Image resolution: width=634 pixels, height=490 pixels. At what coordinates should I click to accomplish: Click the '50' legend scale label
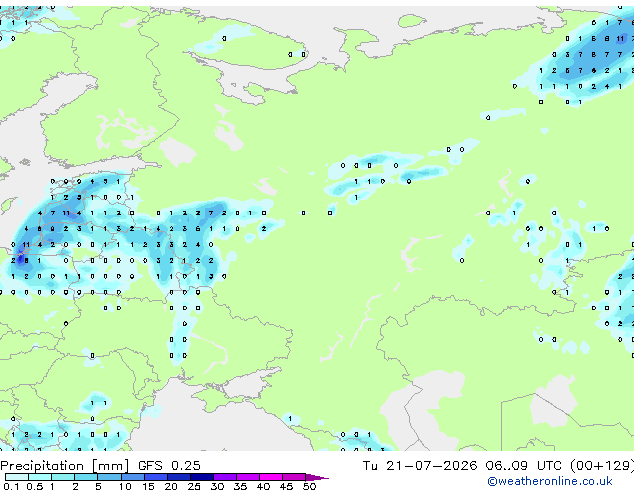coord(309,486)
